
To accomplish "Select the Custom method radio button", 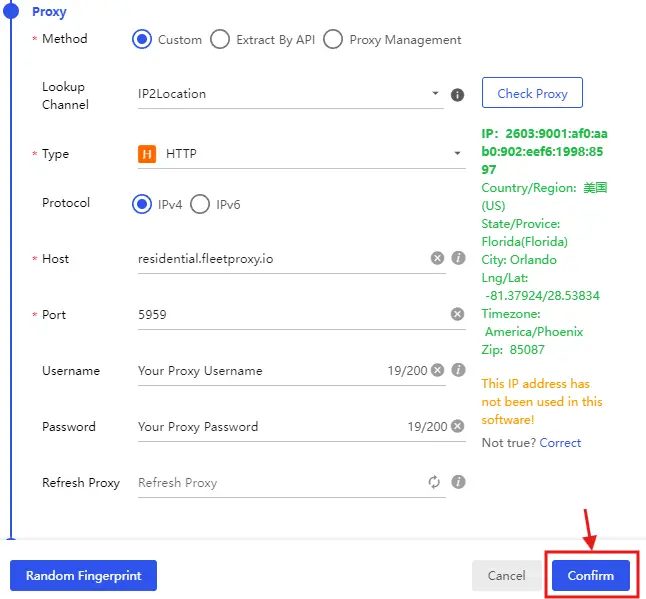I will click(x=142, y=40).
